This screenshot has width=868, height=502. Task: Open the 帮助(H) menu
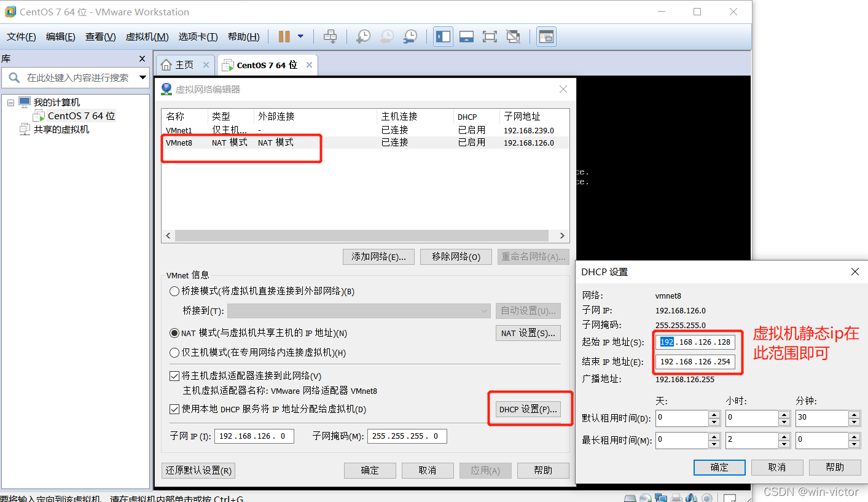pyautogui.click(x=243, y=37)
